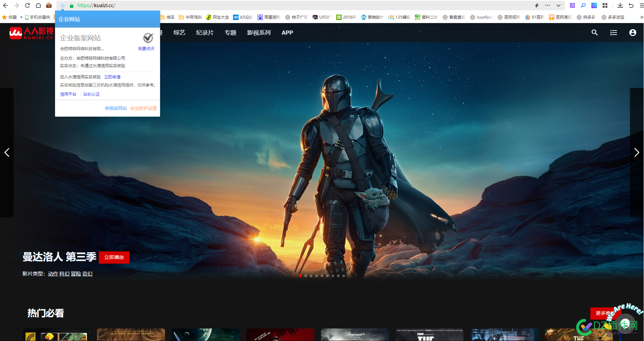
Task: Click the site search magnifier icon
Action: pos(594,33)
